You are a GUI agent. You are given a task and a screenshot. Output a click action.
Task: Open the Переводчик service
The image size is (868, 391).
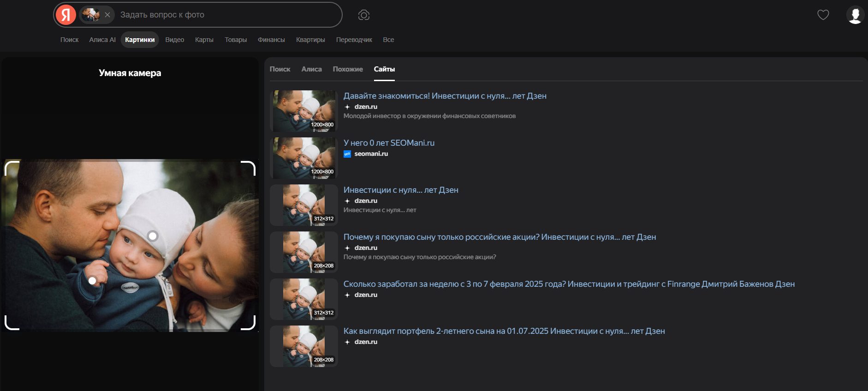(x=354, y=40)
